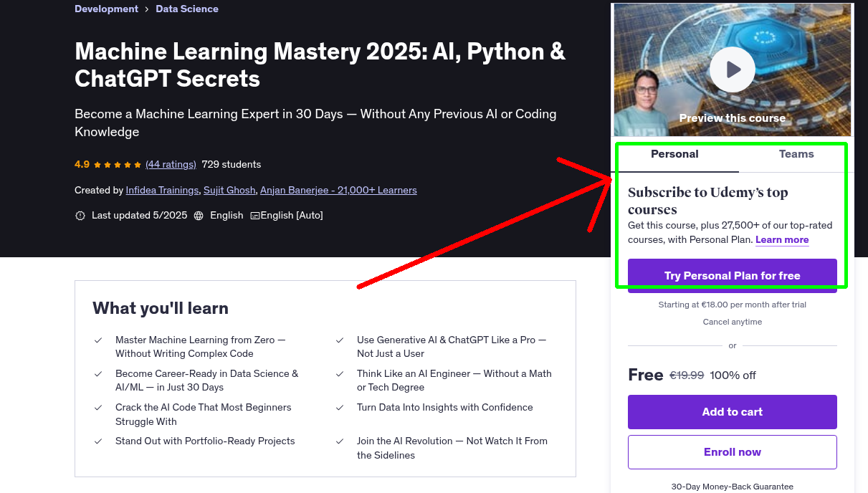Click the 'Cancel anytime' text

[x=733, y=322]
